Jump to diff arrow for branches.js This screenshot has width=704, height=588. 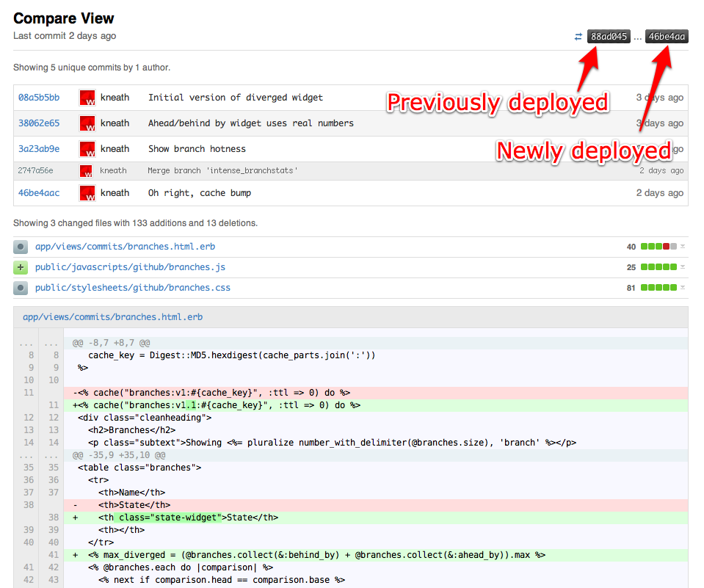(x=683, y=267)
